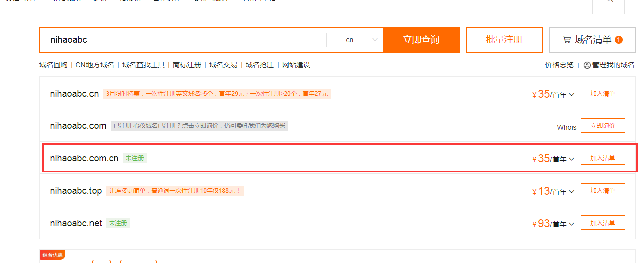The image size is (644, 263).
Task: Click the 3月限时特惠 promo tag for nihaoabc.cn
Action: 217,94
